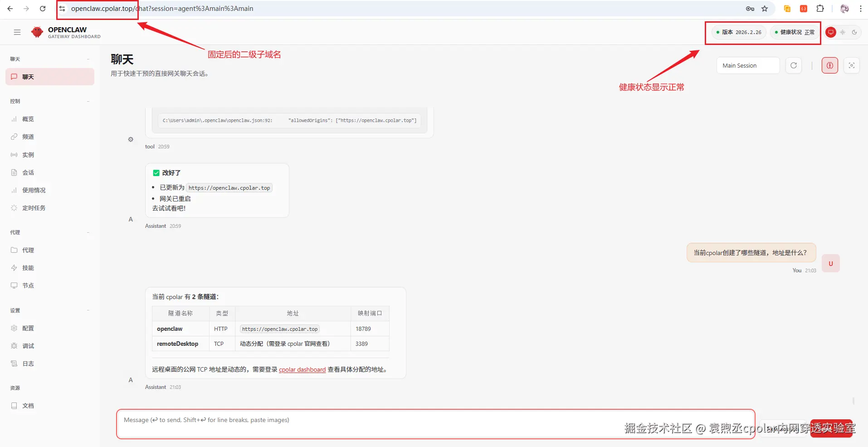The height and width of the screenshot is (447, 868).
Task: Click the TCP type cell
Action: coord(222,344)
